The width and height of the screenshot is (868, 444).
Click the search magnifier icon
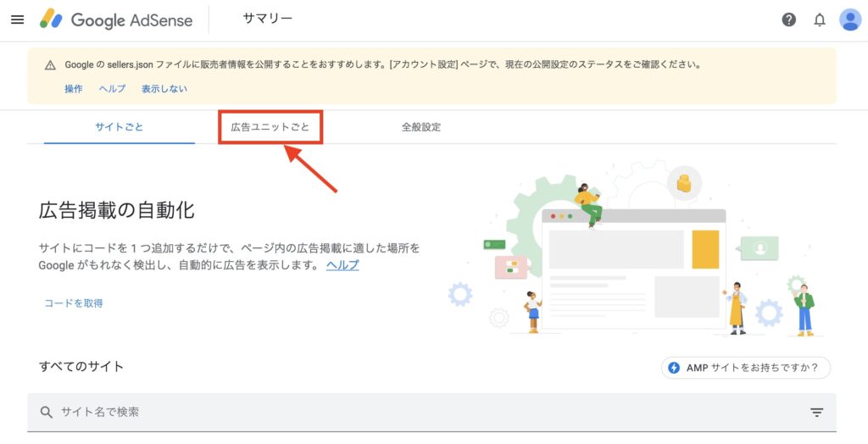[47, 412]
